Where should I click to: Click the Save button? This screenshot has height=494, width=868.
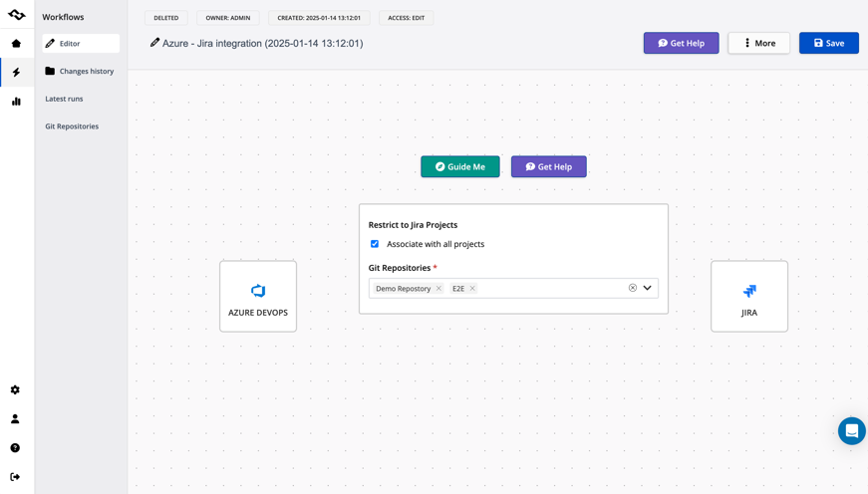coord(829,43)
